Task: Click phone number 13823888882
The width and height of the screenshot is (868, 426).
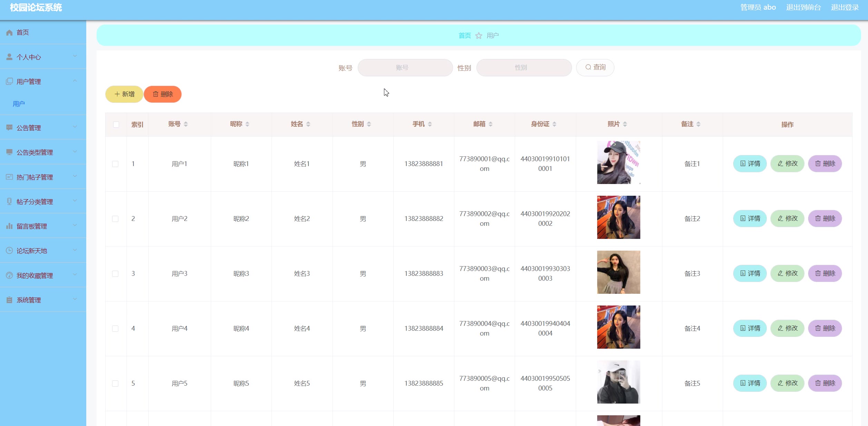Action: click(424, 219)
